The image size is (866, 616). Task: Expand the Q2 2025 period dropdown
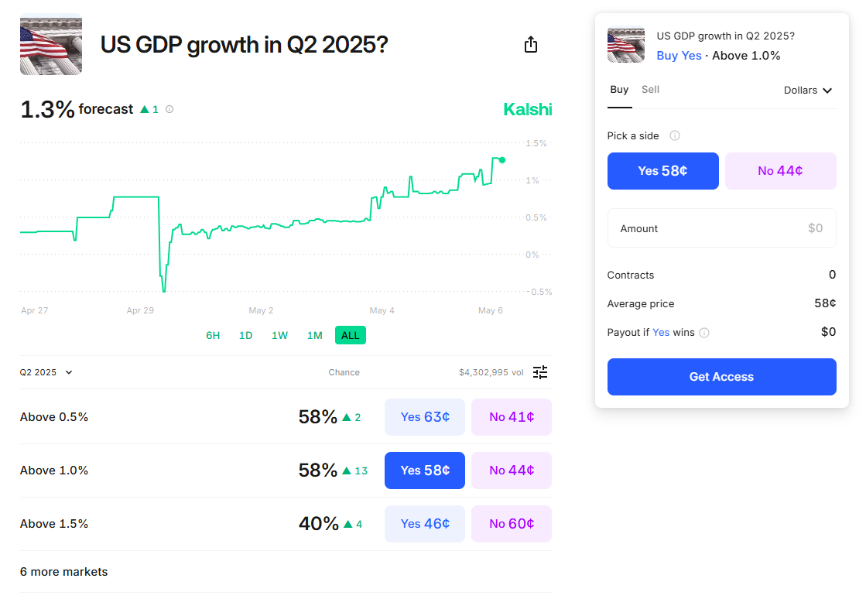tap(46, 372)
